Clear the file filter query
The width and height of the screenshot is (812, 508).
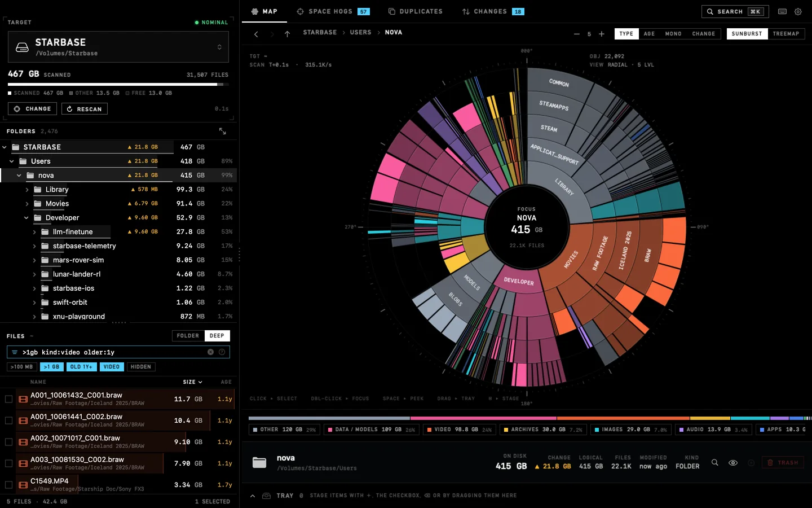coord(210,352)
